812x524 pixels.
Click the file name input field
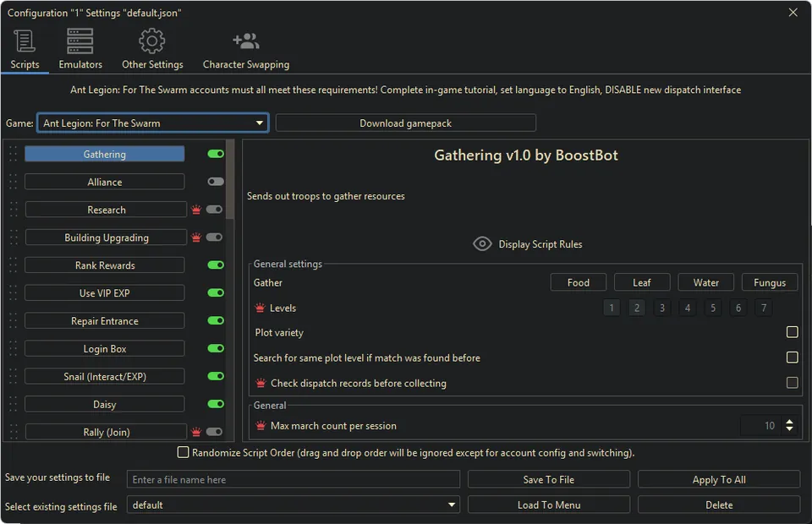[x=294, y=479]
